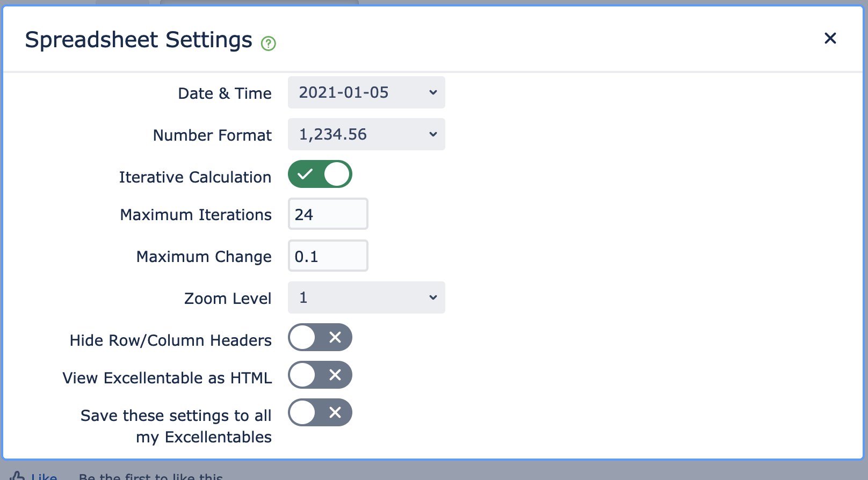Click the Number Format label
868x480 pixels.
tap(212, 135)
